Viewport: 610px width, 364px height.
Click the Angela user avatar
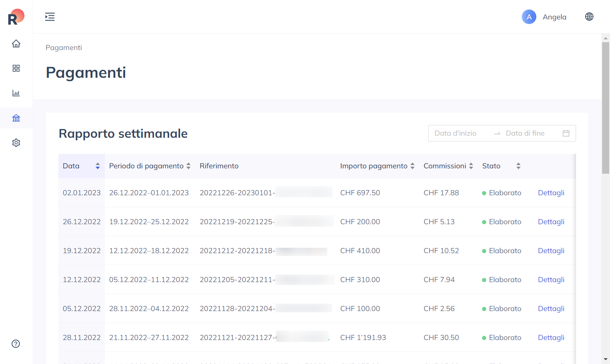click(529, 17)
